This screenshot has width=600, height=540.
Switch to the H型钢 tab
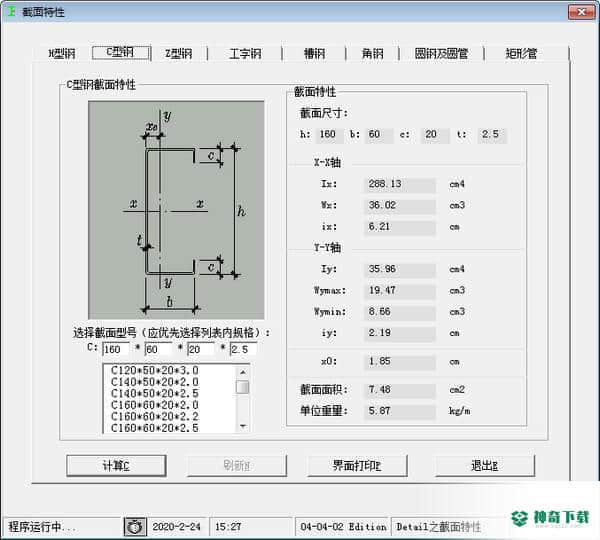point(62,53)
